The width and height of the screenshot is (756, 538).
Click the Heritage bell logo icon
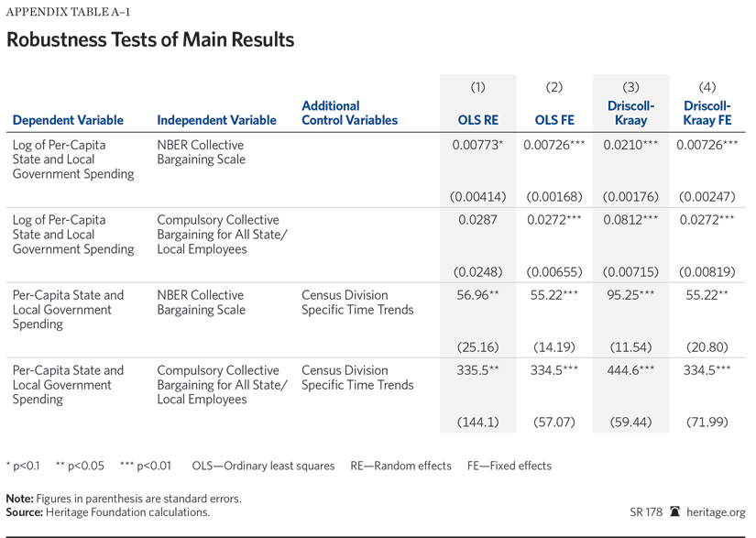pyautogui.click(x=674, y=512)
